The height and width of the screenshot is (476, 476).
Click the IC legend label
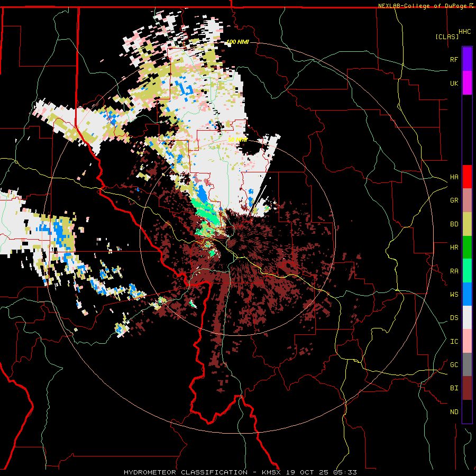tap(454, 342)
